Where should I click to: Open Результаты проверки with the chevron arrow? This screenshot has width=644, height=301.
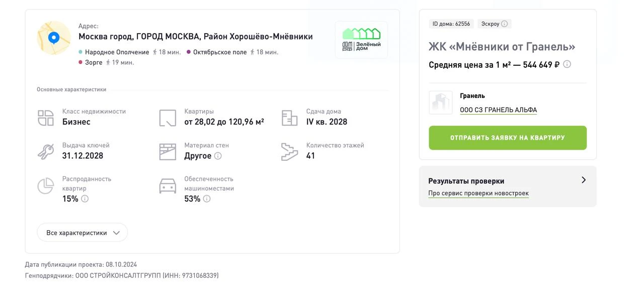(584, 180)
